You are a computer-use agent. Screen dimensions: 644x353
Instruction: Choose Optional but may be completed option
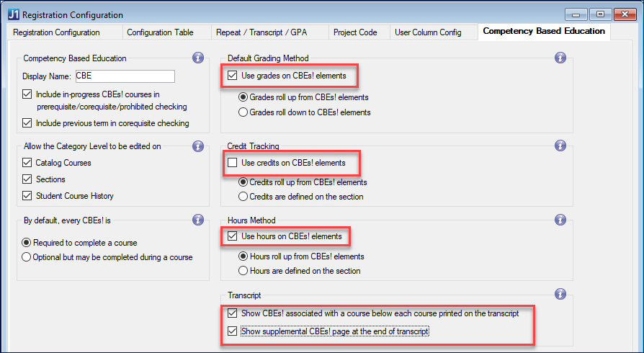pos(27,256)
